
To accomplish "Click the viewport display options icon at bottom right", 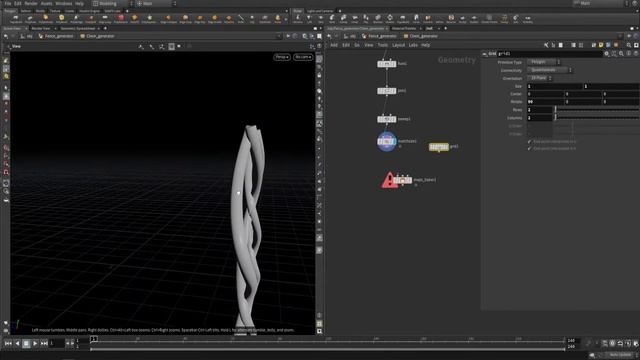I will click(x=320, y=331).
